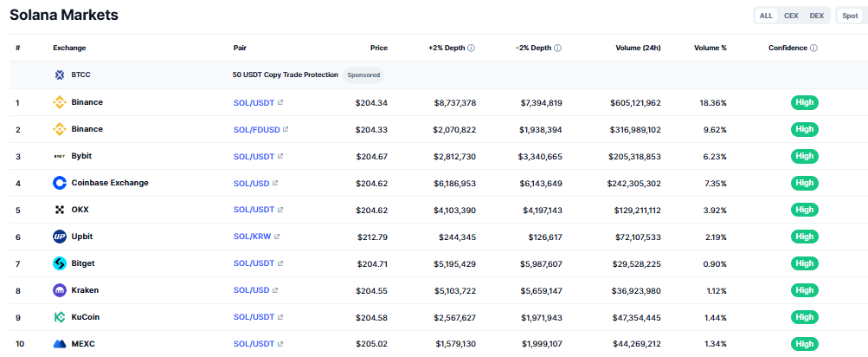The image size is (868, 357).
Task: Open the Upbit SOL/KRW pair link
Action: [254, 237]
